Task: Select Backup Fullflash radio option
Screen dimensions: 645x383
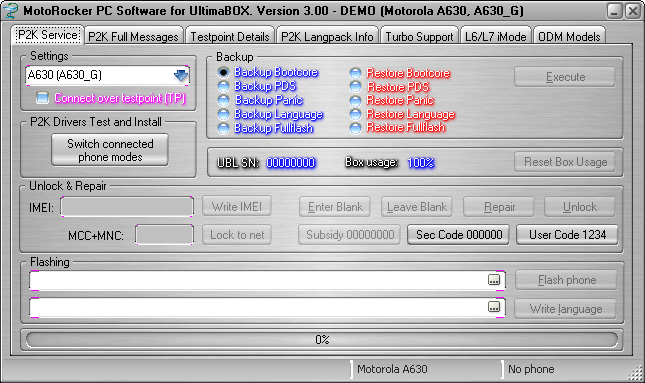Action: click(223, 128)
